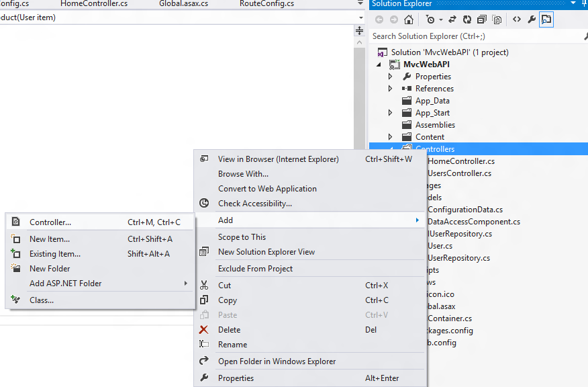Choose Convert to Web Application
588x387 pixels.
pyautogui.click(x=310, y=189)
